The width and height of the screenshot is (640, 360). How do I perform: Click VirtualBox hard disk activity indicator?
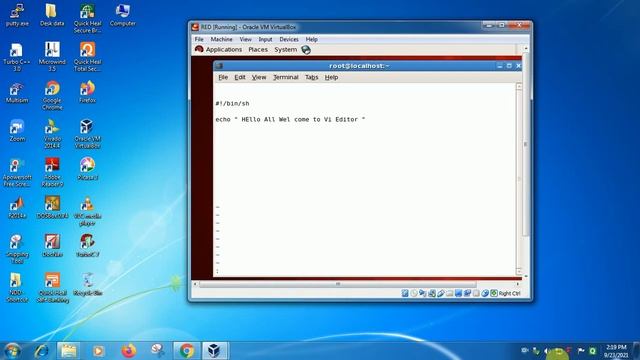(x=405, y=293)
